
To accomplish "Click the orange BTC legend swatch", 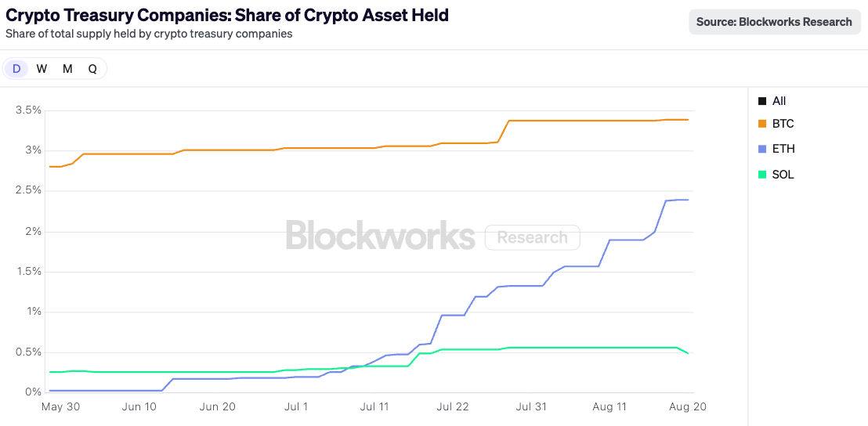I will click(762, 124).
